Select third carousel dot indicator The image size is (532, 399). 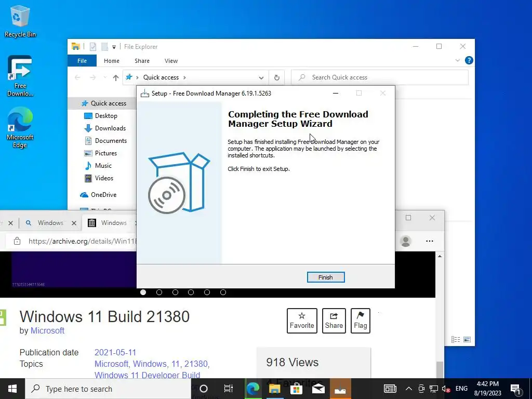tap(176, 292)
